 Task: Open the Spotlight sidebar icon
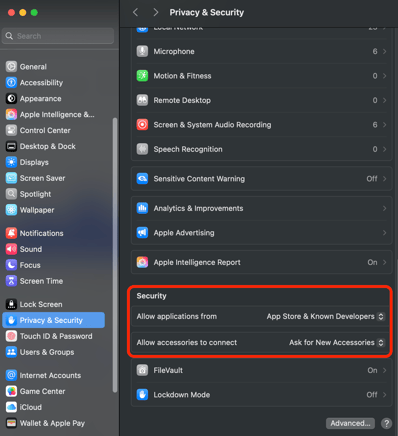11,194
